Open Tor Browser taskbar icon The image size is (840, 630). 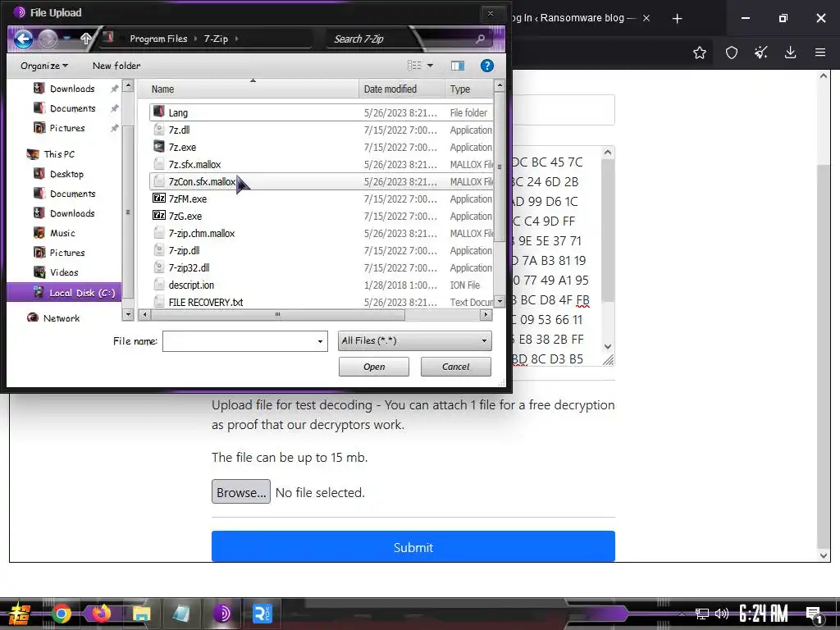click(221, 614)
